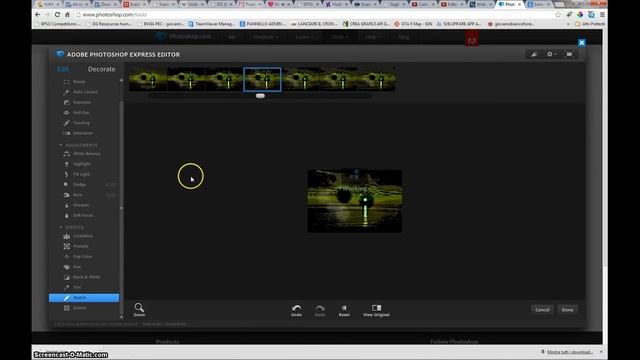Select the Auto Correct tool

[x=81, y=92]
